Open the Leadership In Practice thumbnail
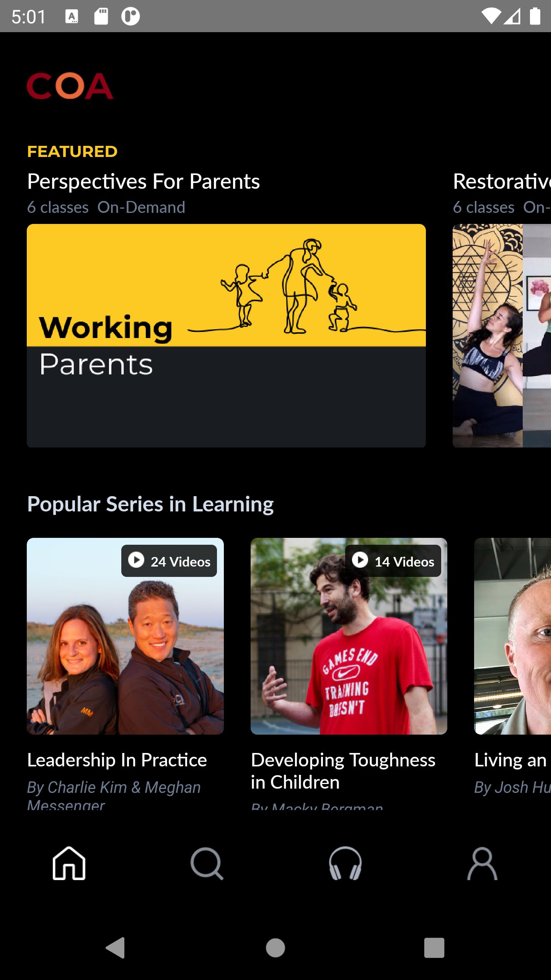The height and width of the screenshot is (980, 551). 125,636
